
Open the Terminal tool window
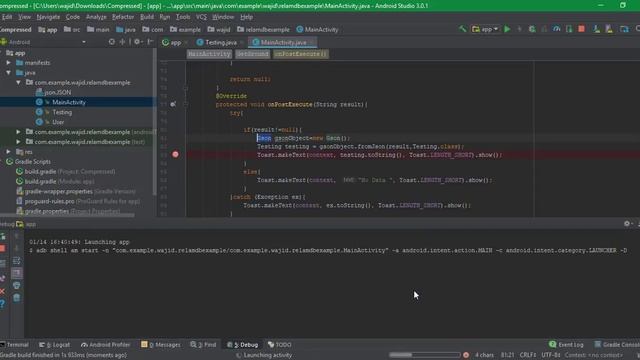14,344
